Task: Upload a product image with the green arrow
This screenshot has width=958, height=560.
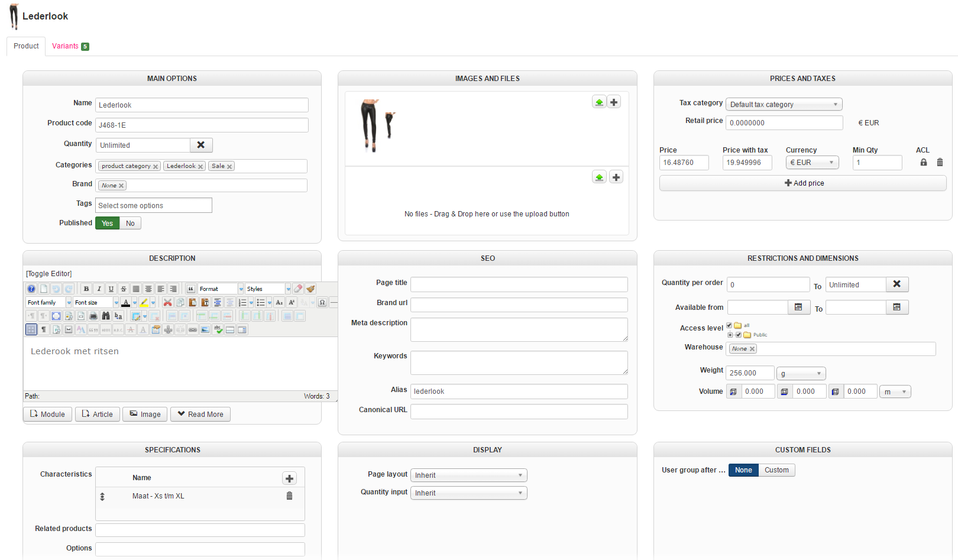Action: tap(600, 102)
